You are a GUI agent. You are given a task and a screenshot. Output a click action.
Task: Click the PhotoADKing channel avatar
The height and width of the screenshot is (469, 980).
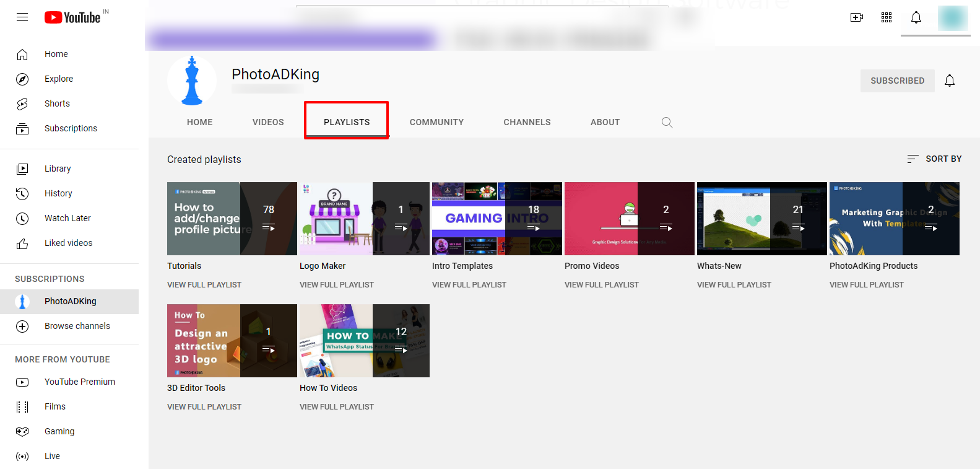click(x=192, y=81)
